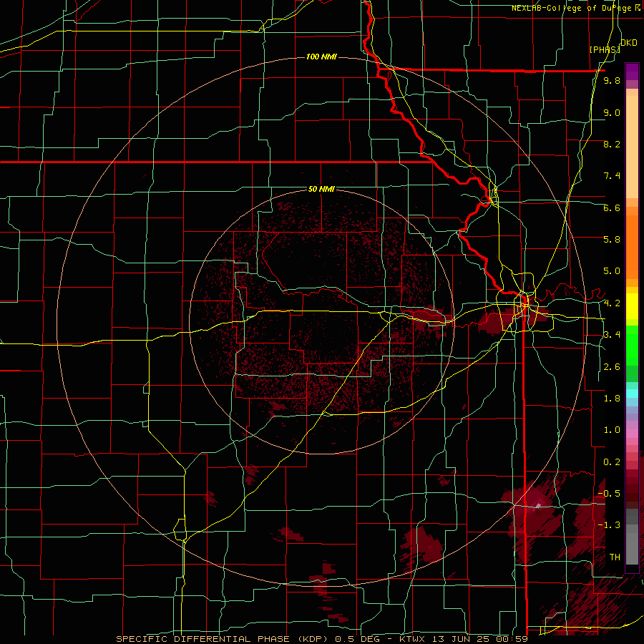This screenshot has width=644, height=644.
Task: Select the 100 NMI range ring label
Action: 321,57
